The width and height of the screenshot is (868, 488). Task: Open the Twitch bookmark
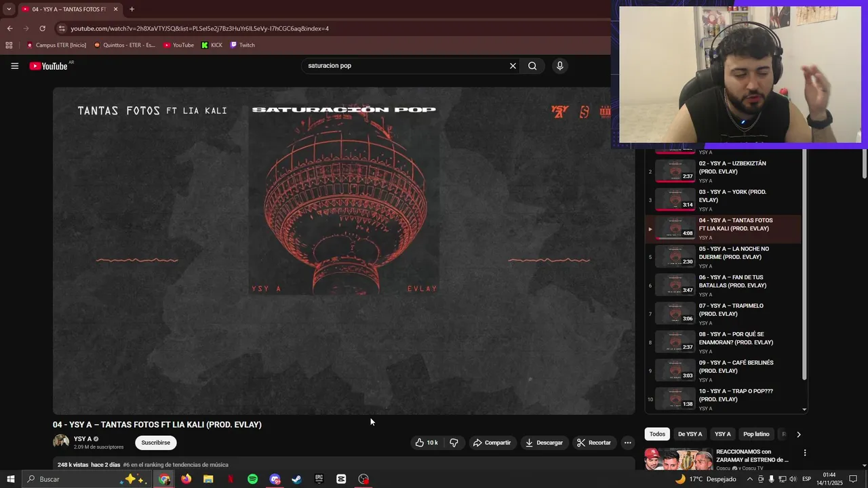point(243,45)
